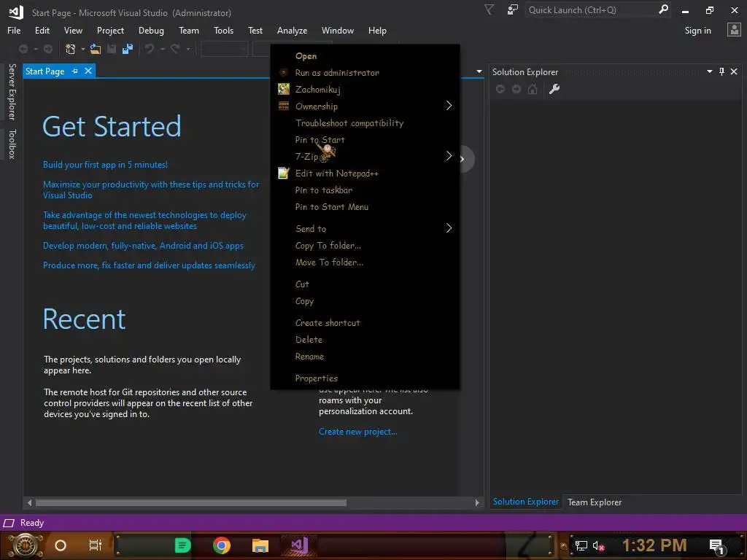Open the File menu
Screen dimensions: 747x560
14,31
